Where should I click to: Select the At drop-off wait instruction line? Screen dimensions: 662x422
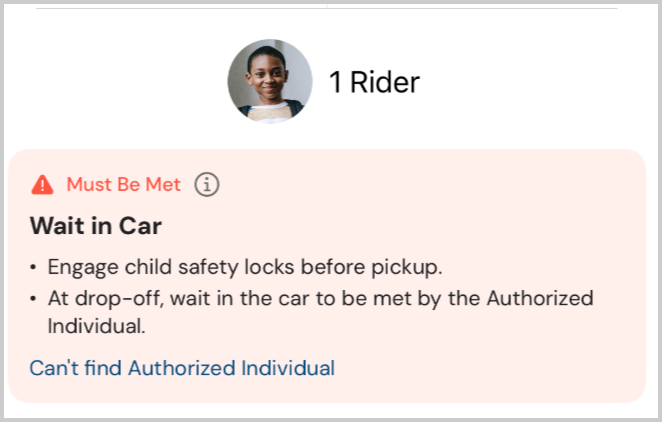pyautogui.click(x=320, y=312)
